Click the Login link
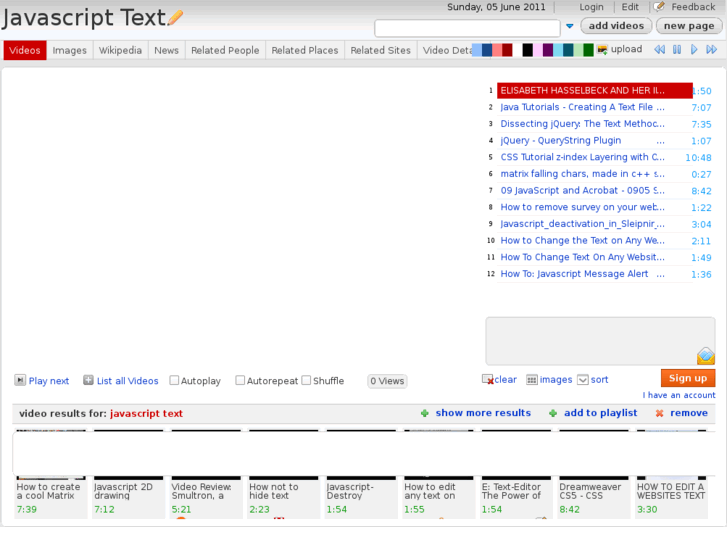The image size is (727, 545). [591, 7]
